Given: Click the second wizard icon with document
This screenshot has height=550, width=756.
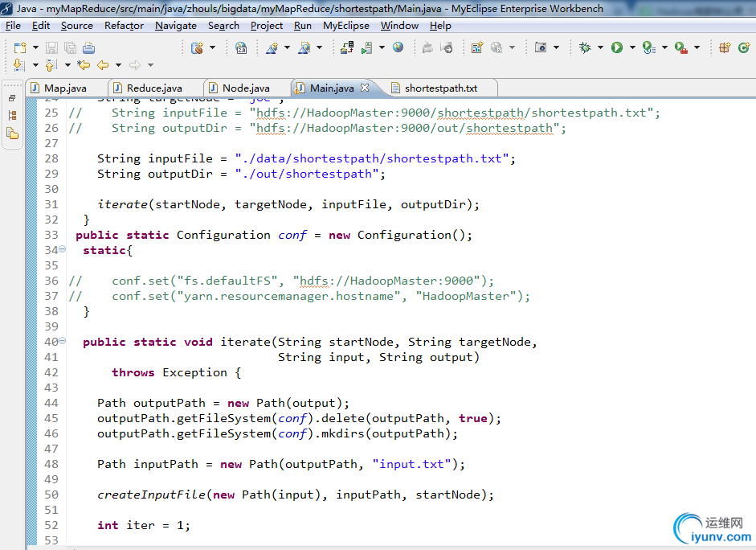Looking at the screenshot, I should (304, 47).
